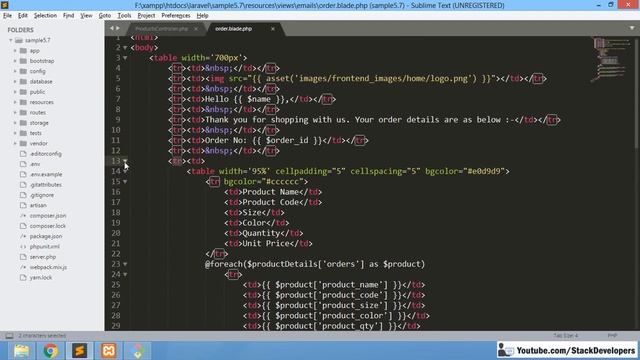The height and width of the screenshot is (360, 640).
Task: Select the order.blade.php tab
Action: click(233, 29)
